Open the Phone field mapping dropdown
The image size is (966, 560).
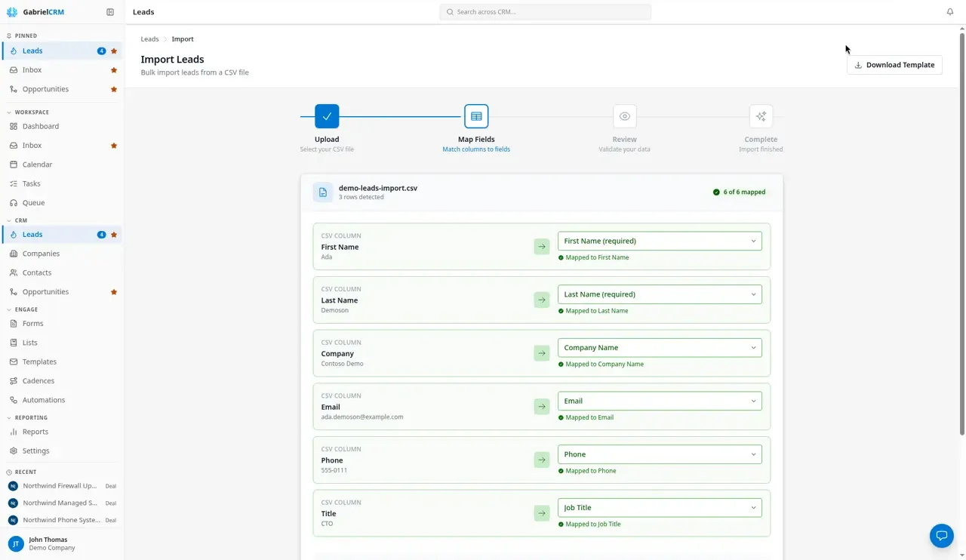pyautogui.click(x=660, y=454)
